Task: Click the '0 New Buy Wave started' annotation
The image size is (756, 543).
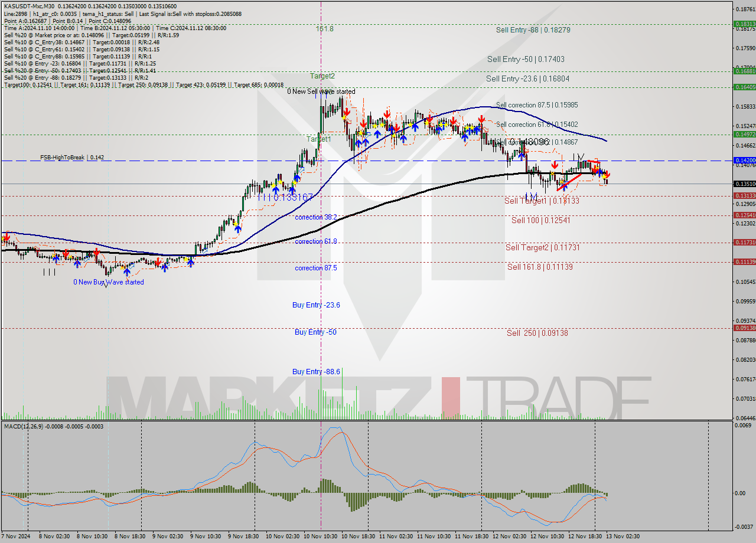Action: (x=109, y=282)
